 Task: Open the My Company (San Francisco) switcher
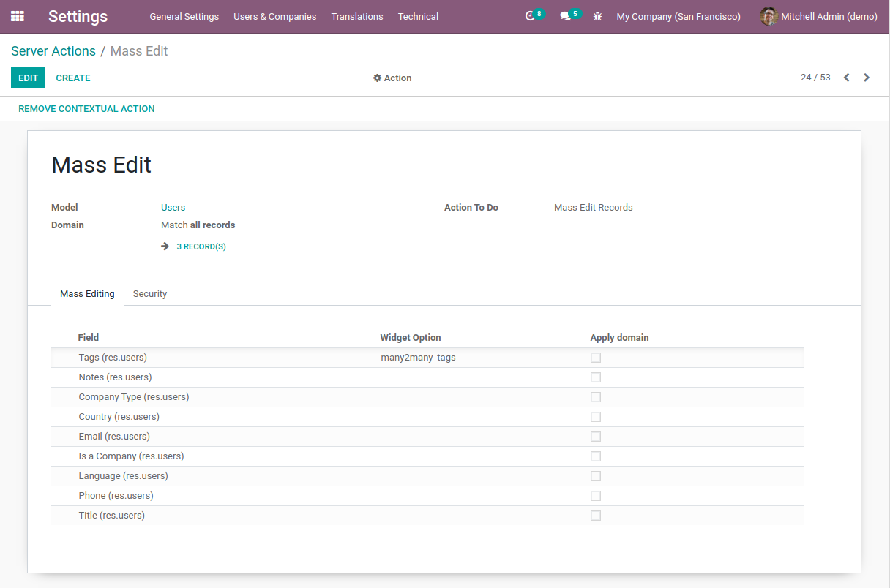[x=678, y=16]
